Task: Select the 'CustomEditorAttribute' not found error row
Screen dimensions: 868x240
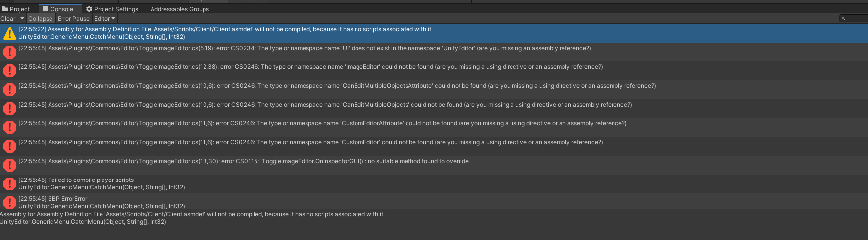Action: pyautogui.click(x=434, y=127)
